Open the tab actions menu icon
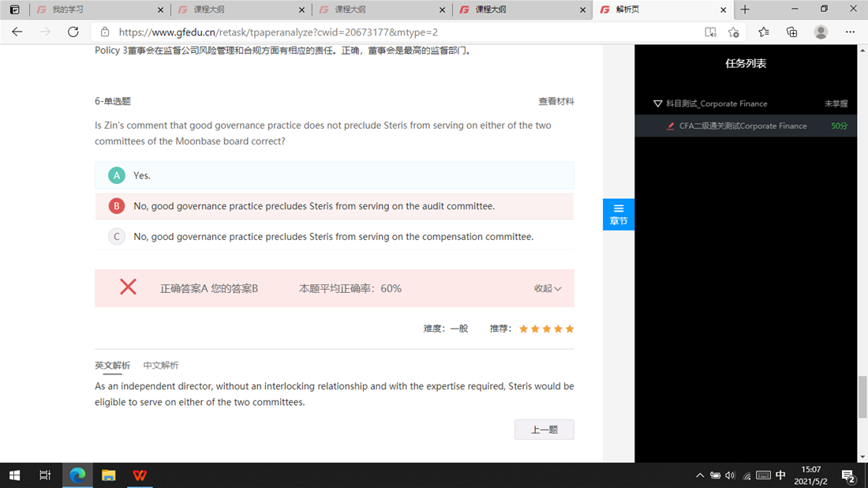The height and width of the screenshot is (488, 868). (x=15, y=9)
